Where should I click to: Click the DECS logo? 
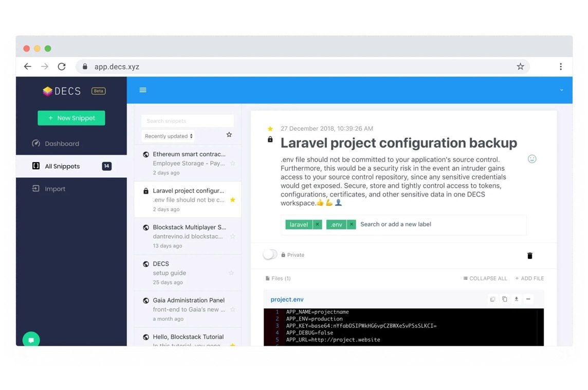pyautogui.click(x=62, y=91)
